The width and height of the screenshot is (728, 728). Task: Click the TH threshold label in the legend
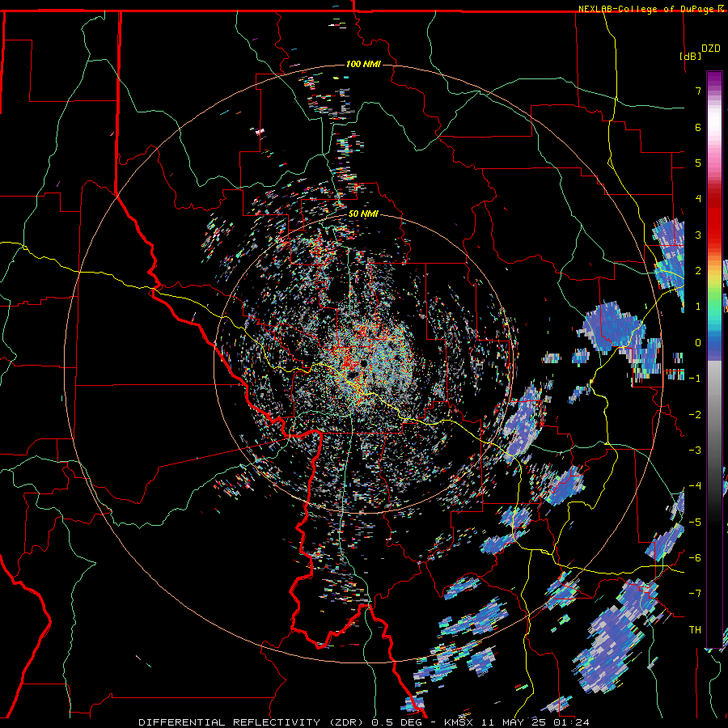click(x=695, y=629)
